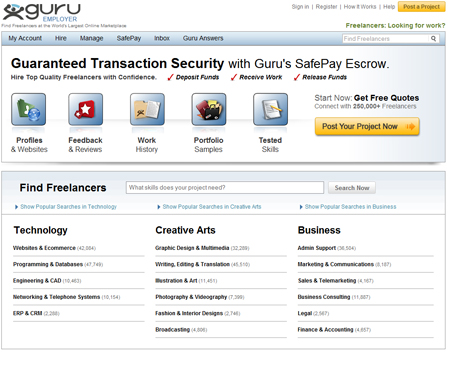The height and width of the screenshot is (366, 450).
Task: Open the Help link
Action: click(389, 7)
